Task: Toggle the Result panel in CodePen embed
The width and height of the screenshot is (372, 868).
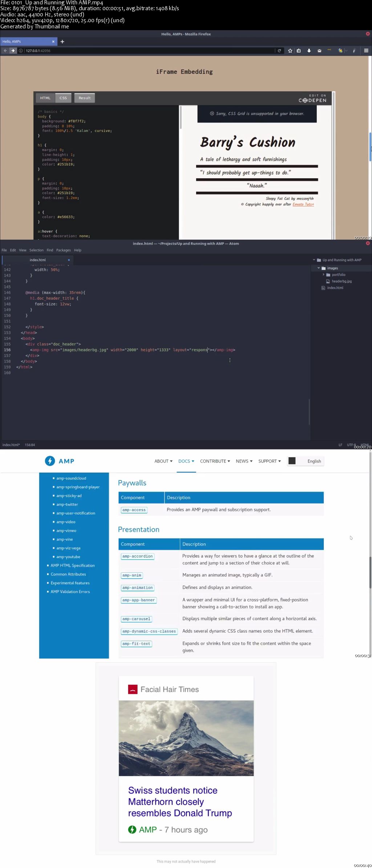Action: pyautogui.click(x=85, y=98)
